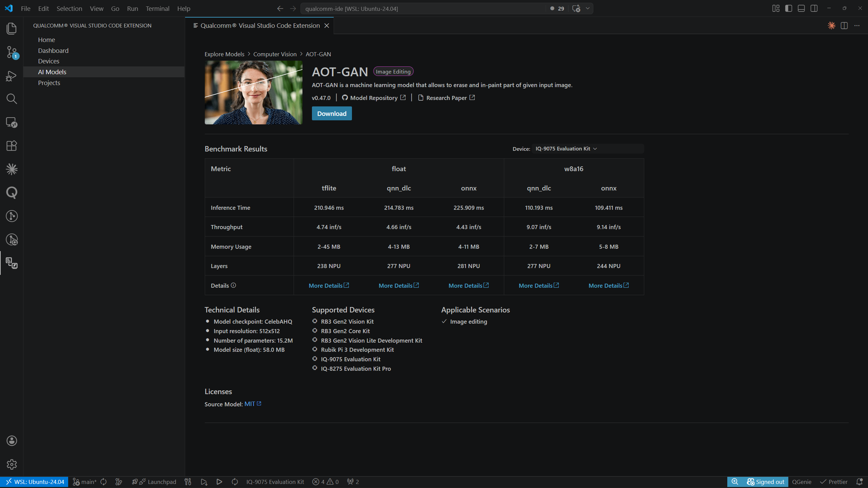Open the Device dropdown showing IQ-9075 Evaluation Kit
Image resolution: width=868 pixels, height=488 pixels.
pyautogui.click(x=588, y=149)
